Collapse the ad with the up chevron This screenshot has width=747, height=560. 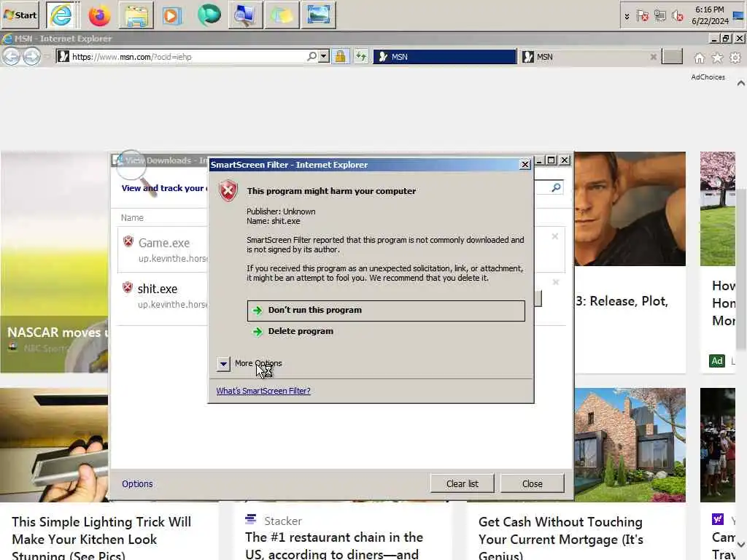click(x=741, y=83)
